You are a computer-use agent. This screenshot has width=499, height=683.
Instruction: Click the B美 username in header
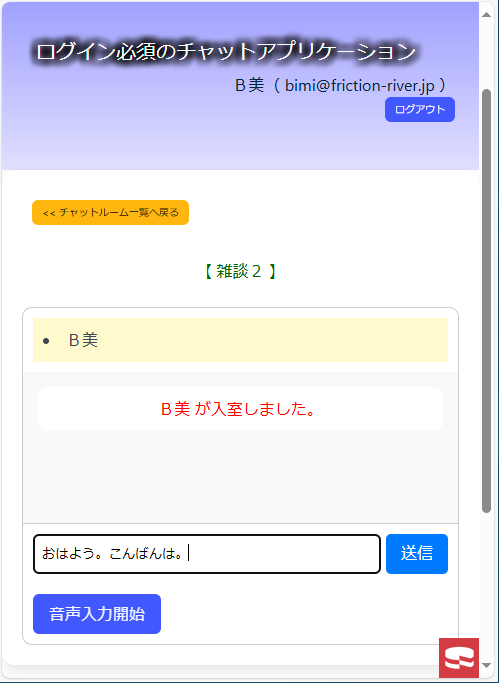(x=250, y=85)
